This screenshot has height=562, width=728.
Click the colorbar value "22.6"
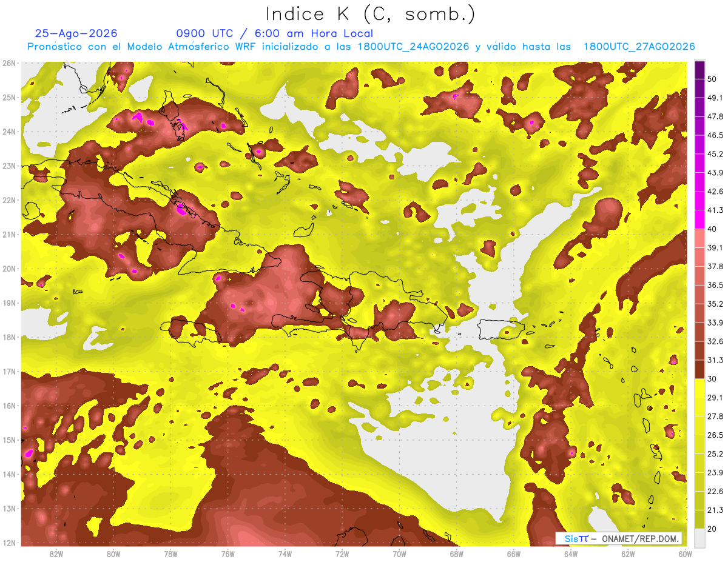coord(715,492)
